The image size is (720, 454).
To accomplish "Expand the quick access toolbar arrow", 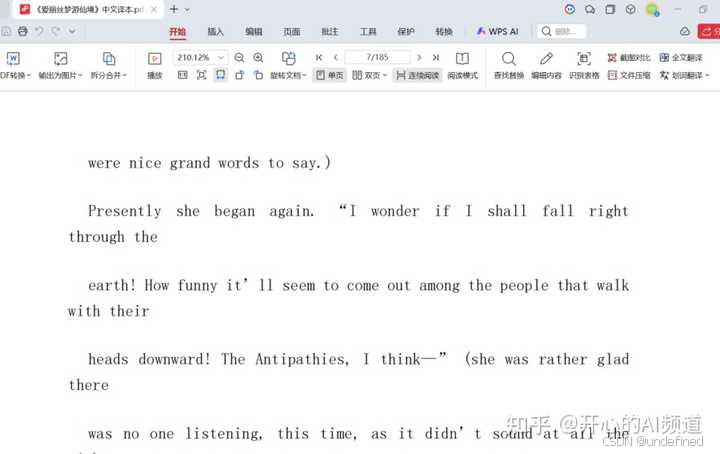I will pyautogui.click(x=72, y=31).
